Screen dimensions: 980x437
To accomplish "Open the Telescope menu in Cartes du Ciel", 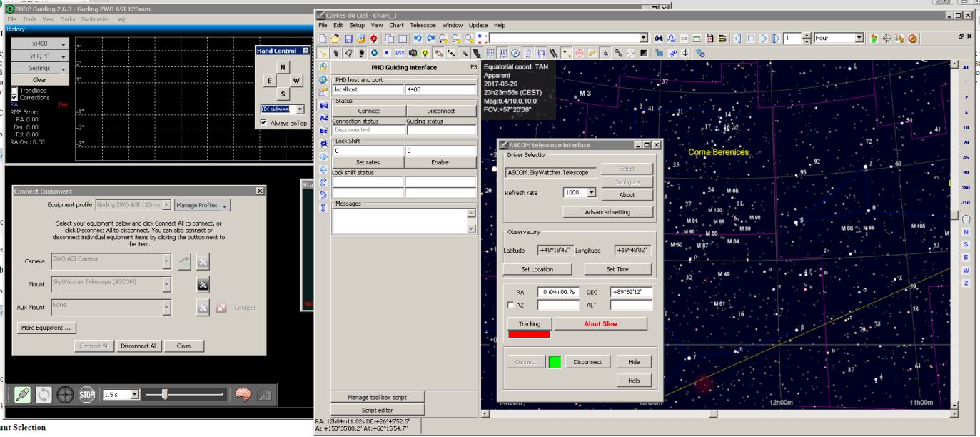I will 422,25.
